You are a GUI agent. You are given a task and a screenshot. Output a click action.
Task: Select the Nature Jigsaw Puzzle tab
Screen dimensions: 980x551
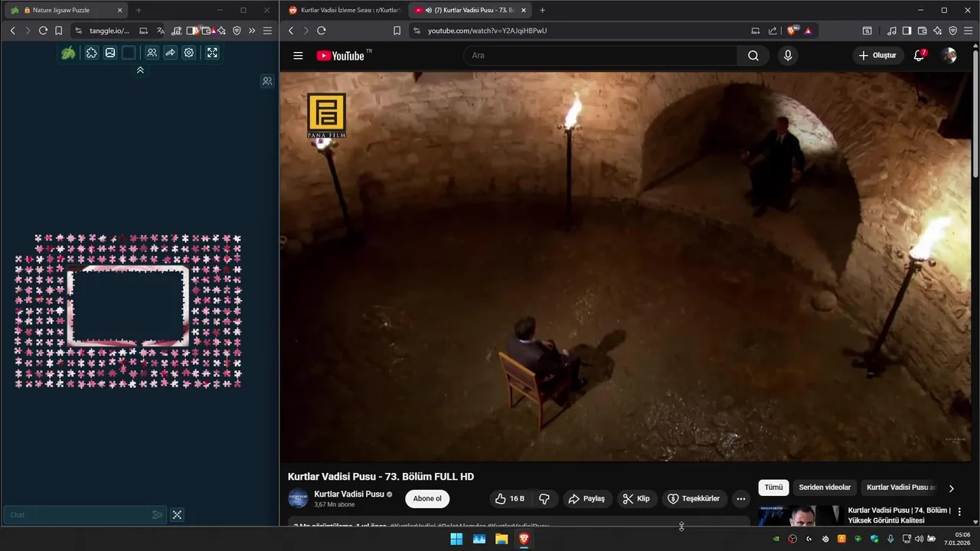click(x=64, y=10)
